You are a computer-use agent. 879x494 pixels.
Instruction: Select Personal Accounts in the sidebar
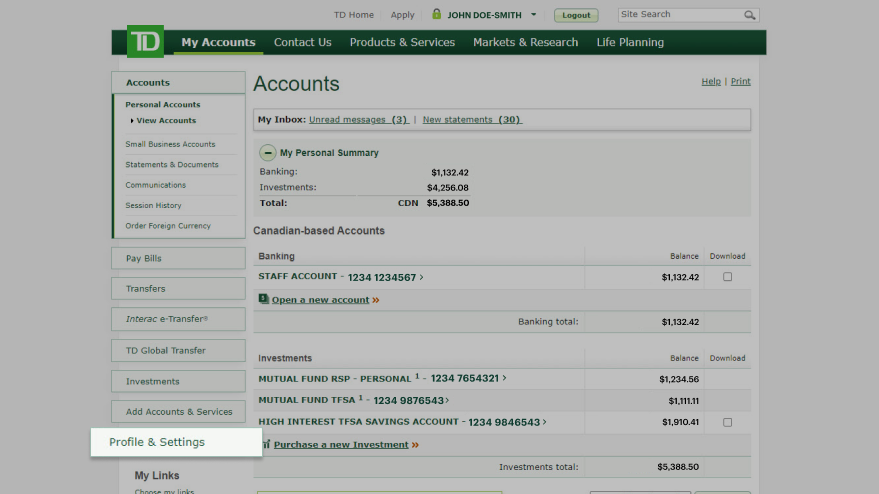pos(163,105)
